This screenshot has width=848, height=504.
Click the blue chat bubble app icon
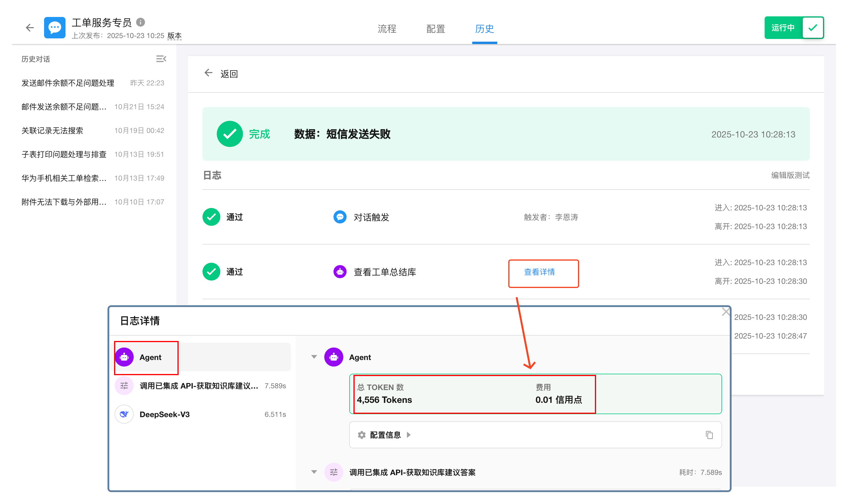(x=54, y=27)
